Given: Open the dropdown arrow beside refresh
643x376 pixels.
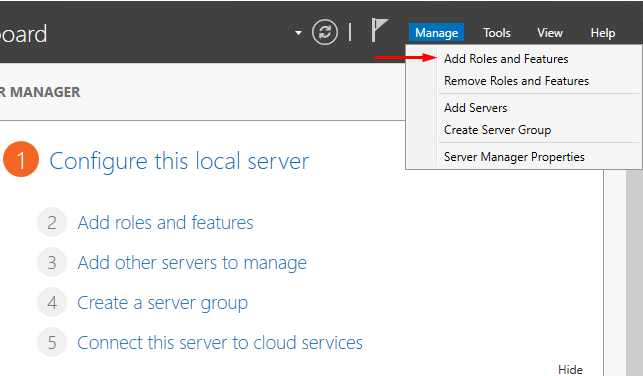Looking at the screenshot, I should coord(298,33).
